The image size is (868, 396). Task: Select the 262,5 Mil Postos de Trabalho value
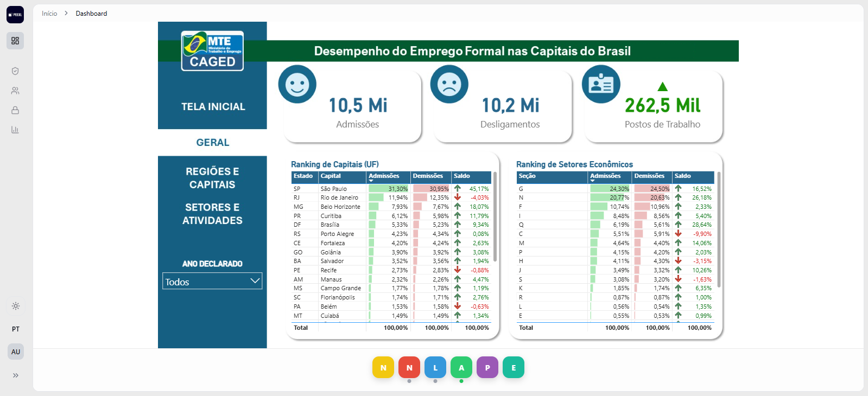tap(662, 105)
